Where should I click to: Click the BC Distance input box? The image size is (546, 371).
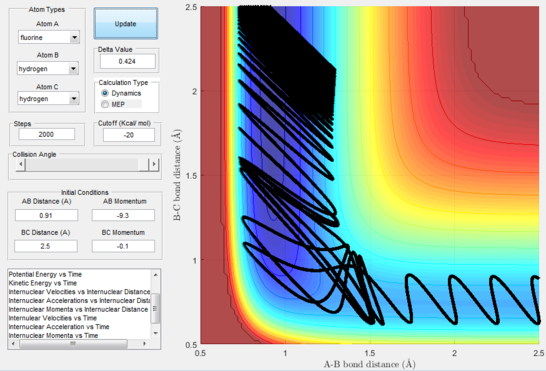[46, 246]
